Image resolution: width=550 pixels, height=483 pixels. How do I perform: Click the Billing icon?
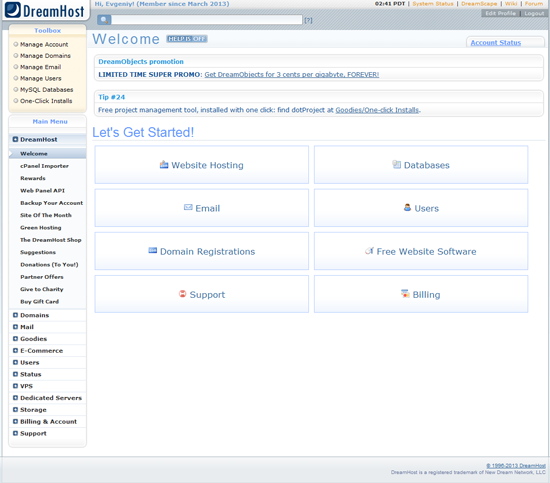click(x=405, y=294)
